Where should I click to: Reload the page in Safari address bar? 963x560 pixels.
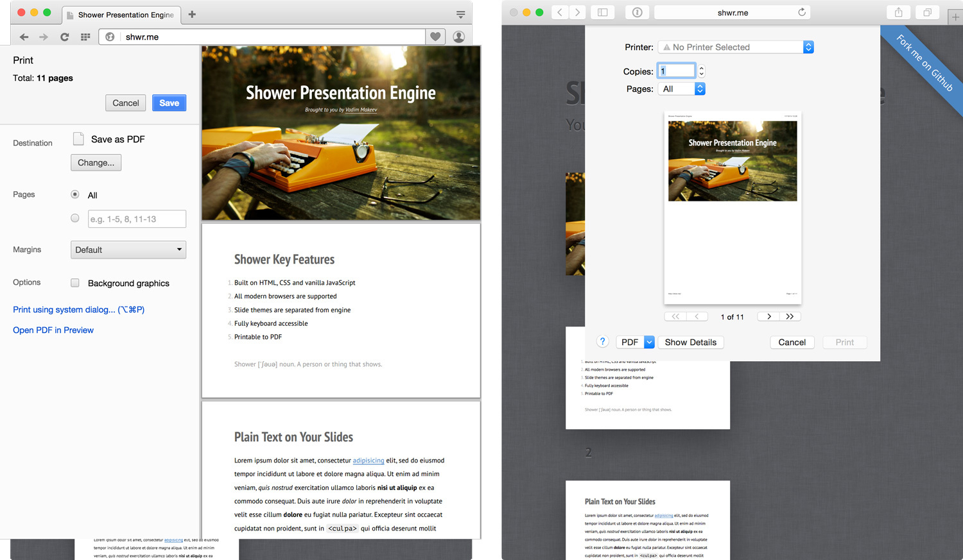(x=802, y=12)
